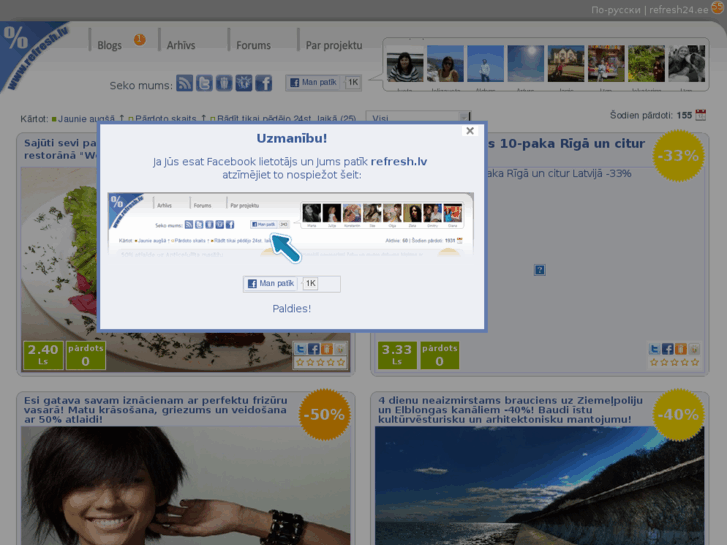Open the Twitter icon beside Seko mums

(x=204, y=83)
